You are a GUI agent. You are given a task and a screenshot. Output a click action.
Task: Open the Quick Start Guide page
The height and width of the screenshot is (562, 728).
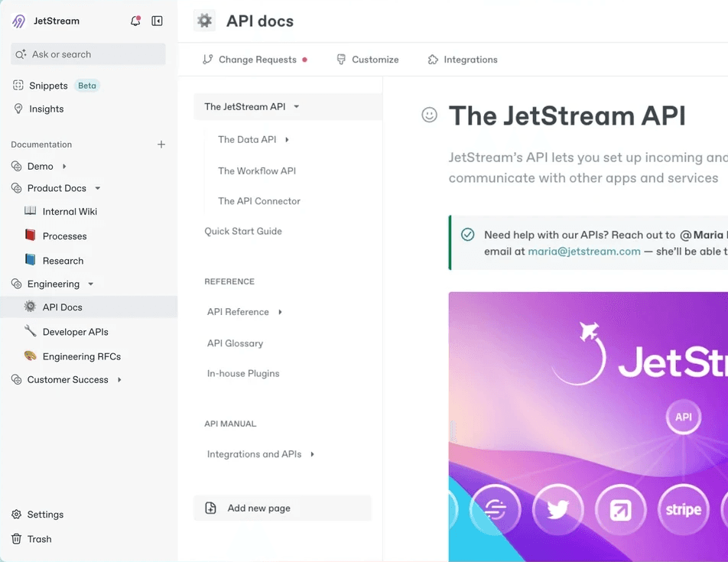click(x=243, y=231)
